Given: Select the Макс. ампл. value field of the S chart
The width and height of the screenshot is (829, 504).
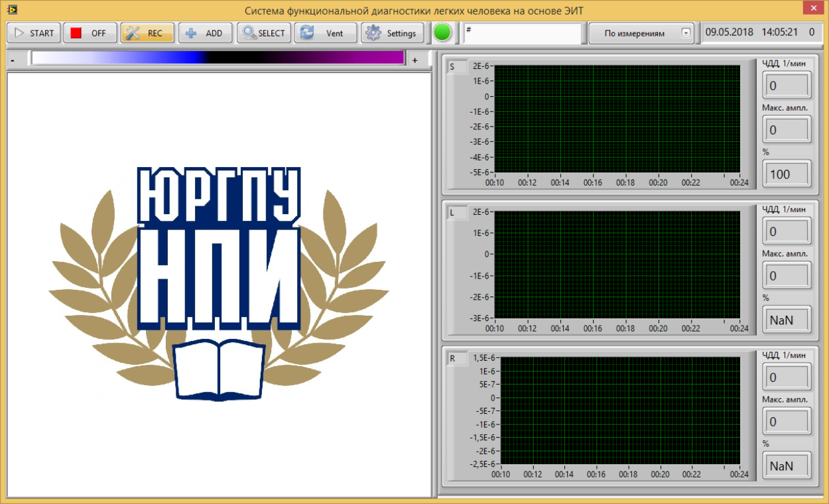Looking at the screenshot, I should tap(787, 130).
